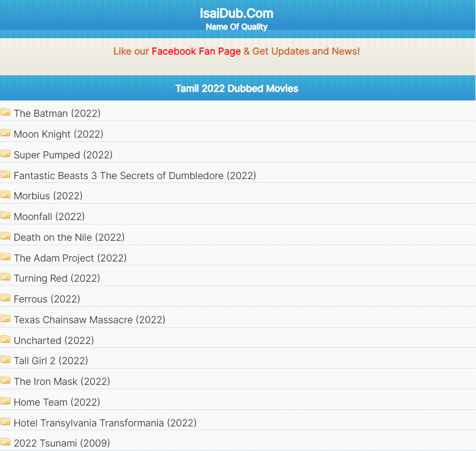
Task: Click the folder icon beside Uncharted (2022)
Action: tap(5, 339)
